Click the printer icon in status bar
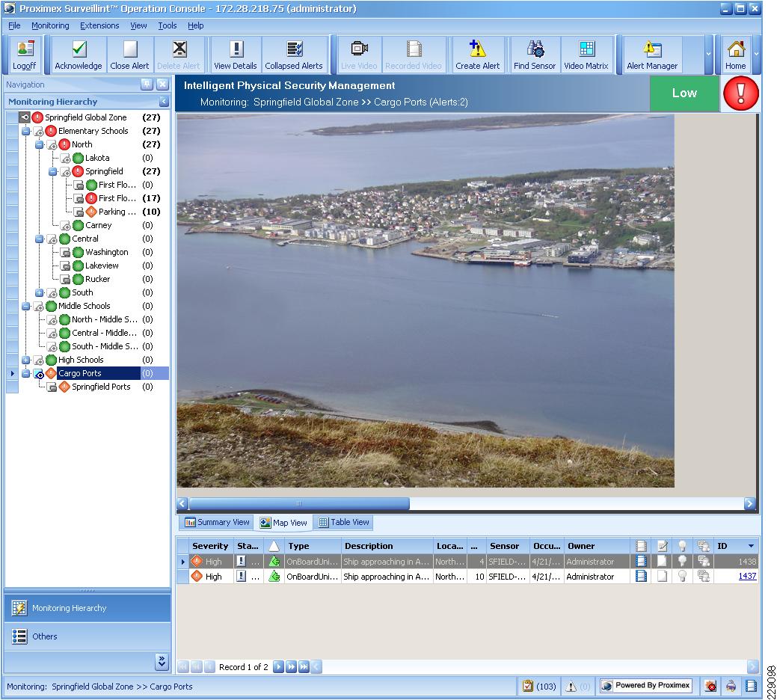The height and width of the screenshot is (700, 777). (731, 686)
